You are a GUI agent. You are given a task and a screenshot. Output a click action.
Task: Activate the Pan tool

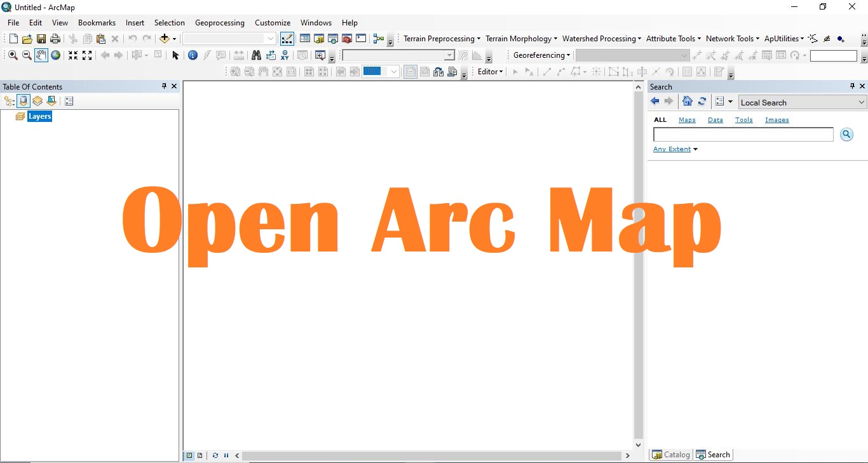(x=41, y=55)
